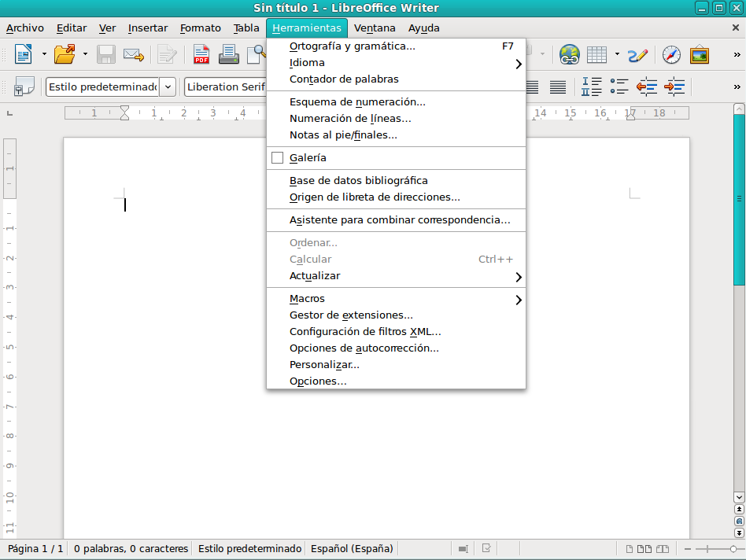Open the New document dropdown arrow
746x560 pixels.
pyautogui.click(x=44, y=54)
